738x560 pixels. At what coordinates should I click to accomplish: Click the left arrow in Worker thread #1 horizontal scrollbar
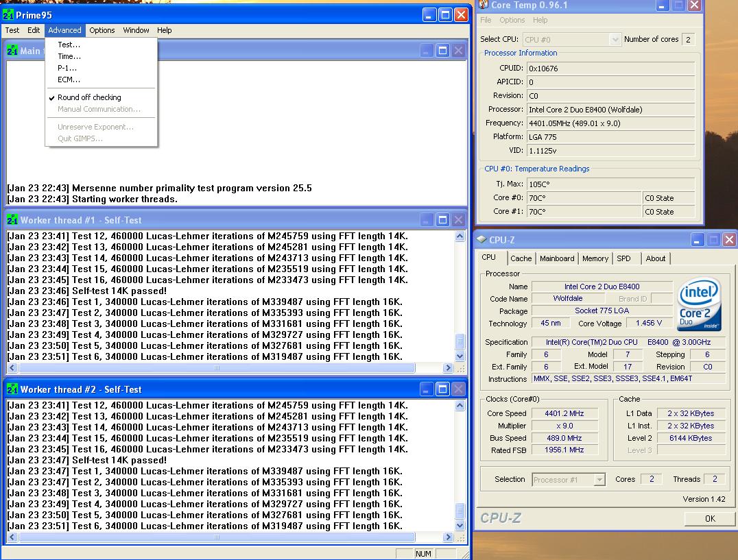13,367
